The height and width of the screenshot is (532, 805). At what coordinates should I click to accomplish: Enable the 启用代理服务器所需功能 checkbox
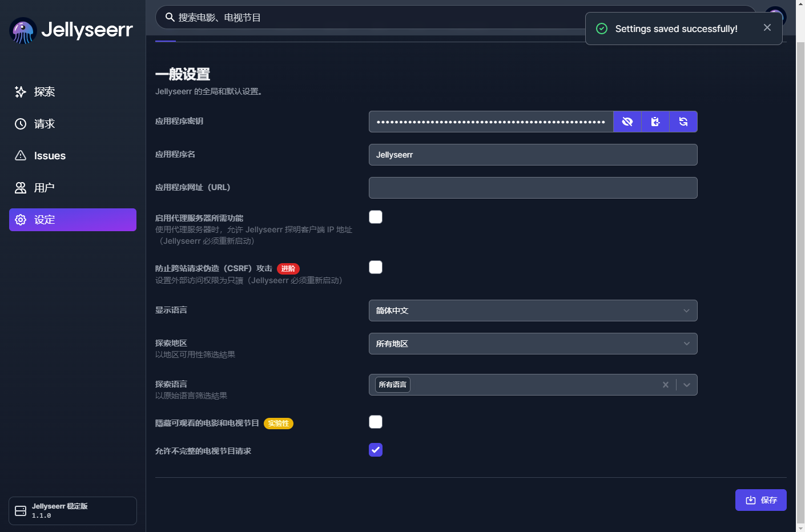pos(376,217)
